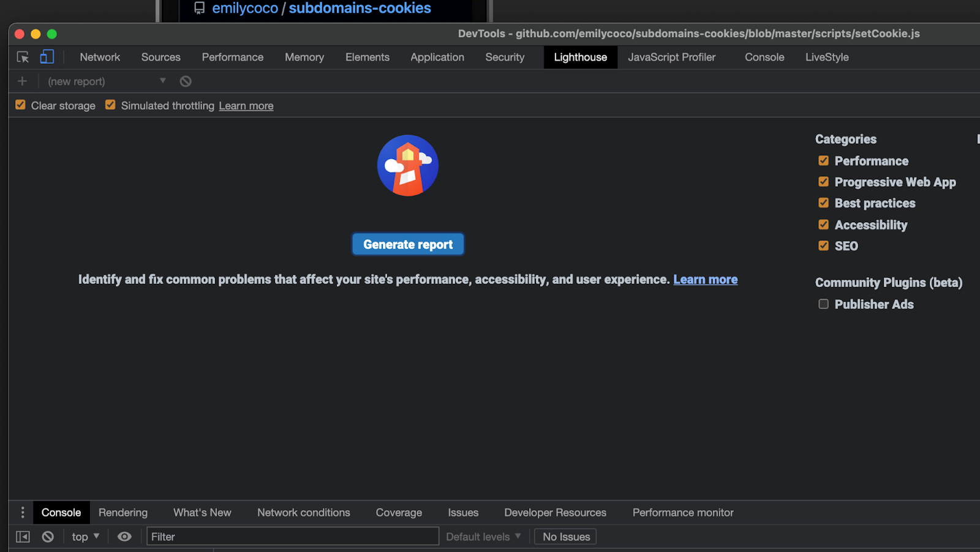Click the clear console icon
The width and height of the screenshot is (980, 552).
48,537
